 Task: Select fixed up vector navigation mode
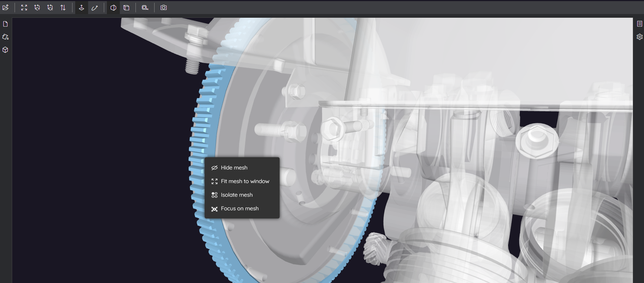[x=82, y=8]
